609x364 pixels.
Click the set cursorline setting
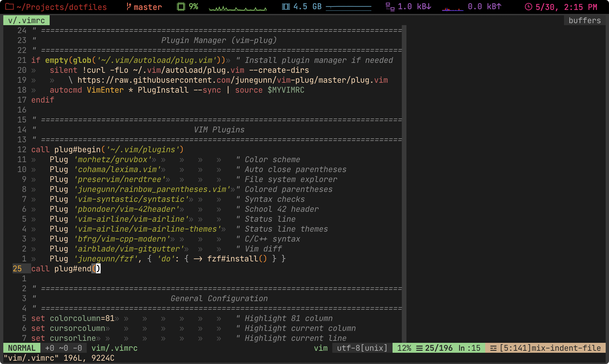(x=64, y=338)
